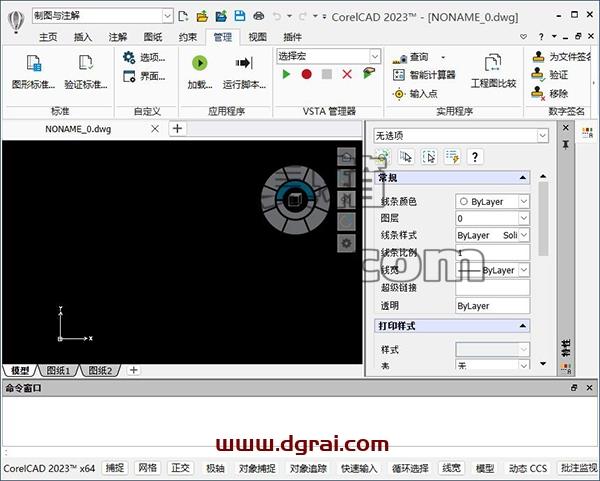Image resolution: width=600 pixels, height=481 pixels.
Task: Open the 选择宏 macro dropdown
Action: (375, 56)
